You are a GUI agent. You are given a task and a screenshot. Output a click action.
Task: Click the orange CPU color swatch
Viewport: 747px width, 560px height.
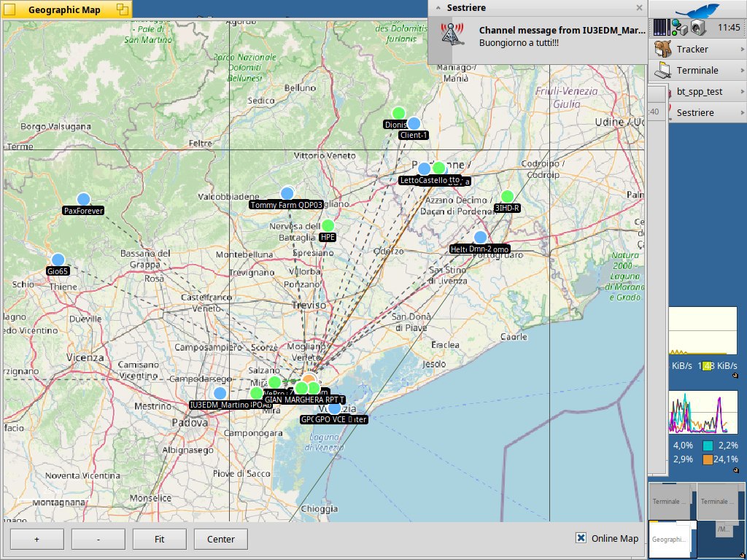click(708, 459)
